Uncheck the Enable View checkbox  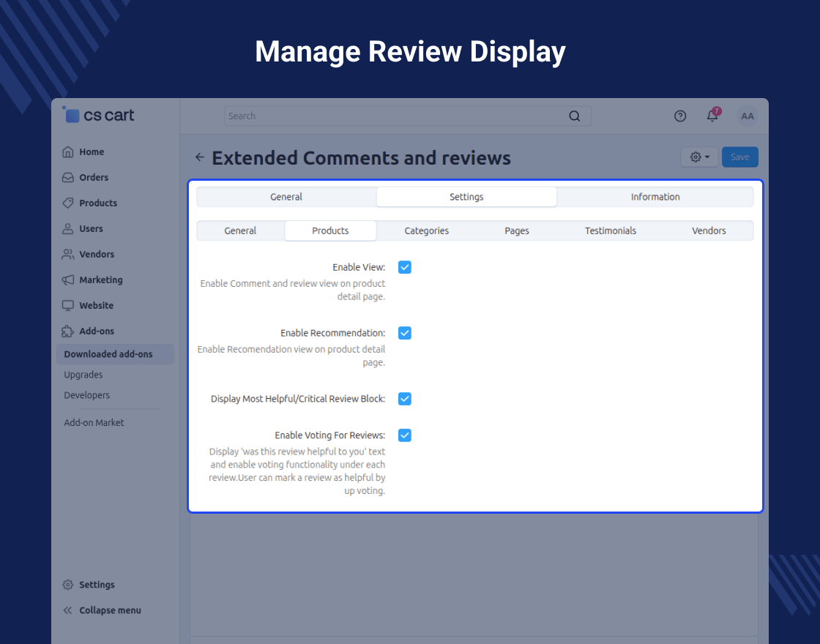coord(405,267)
